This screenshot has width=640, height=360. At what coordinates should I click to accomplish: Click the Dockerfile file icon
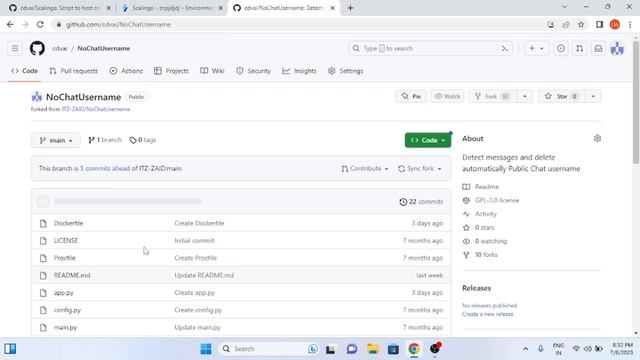coord(43,223)
